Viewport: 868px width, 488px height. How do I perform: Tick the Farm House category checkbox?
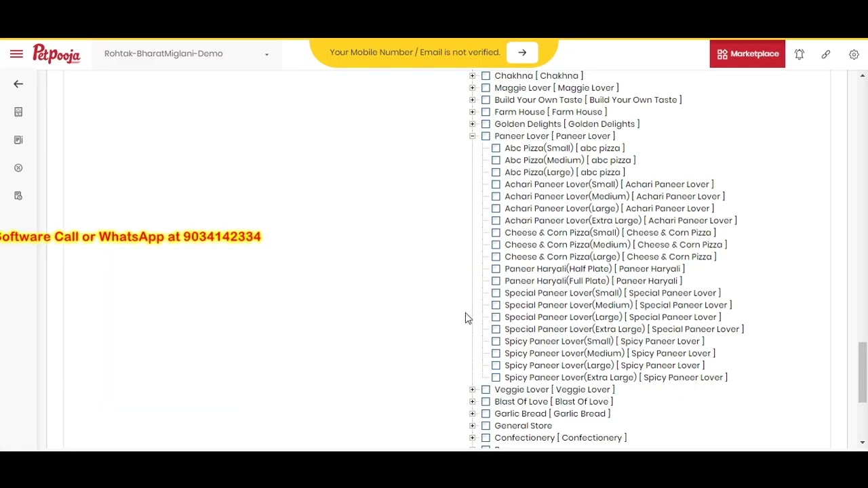[x=486, y=112]
